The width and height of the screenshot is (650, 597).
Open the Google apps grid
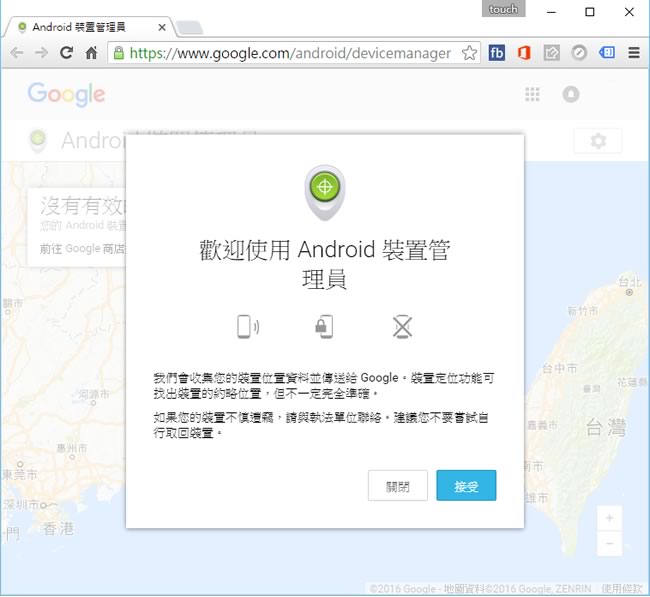click(532, 94)
